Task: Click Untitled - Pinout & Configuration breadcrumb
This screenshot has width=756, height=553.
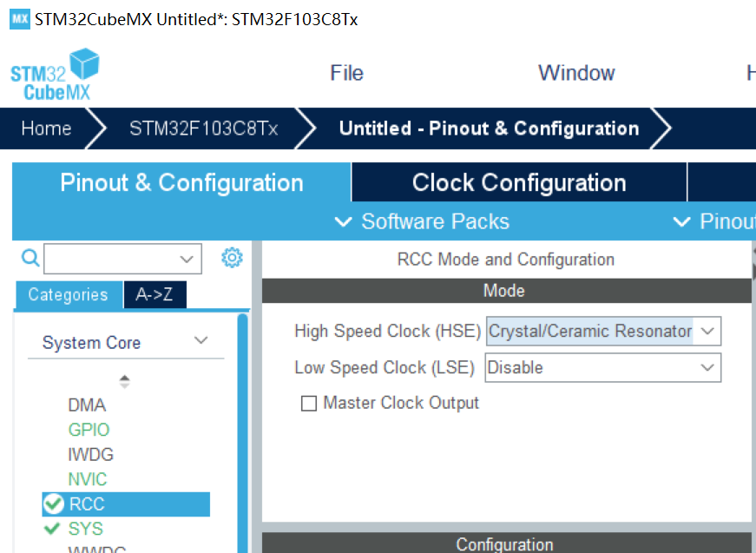Action: point(489,128)
